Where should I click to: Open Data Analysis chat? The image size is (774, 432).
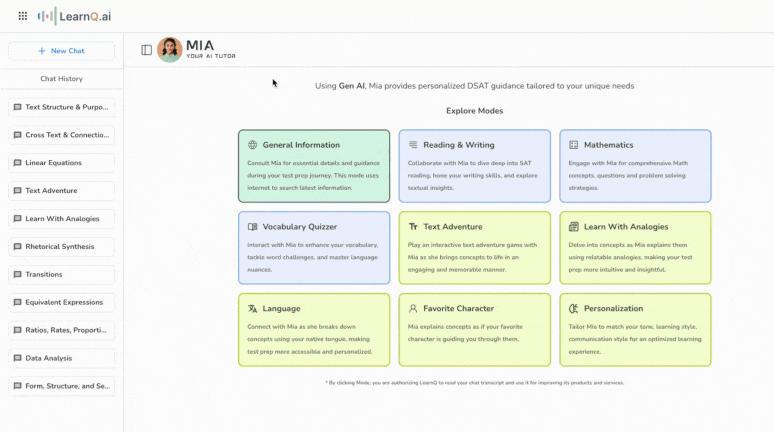click(x=61, y=358)
